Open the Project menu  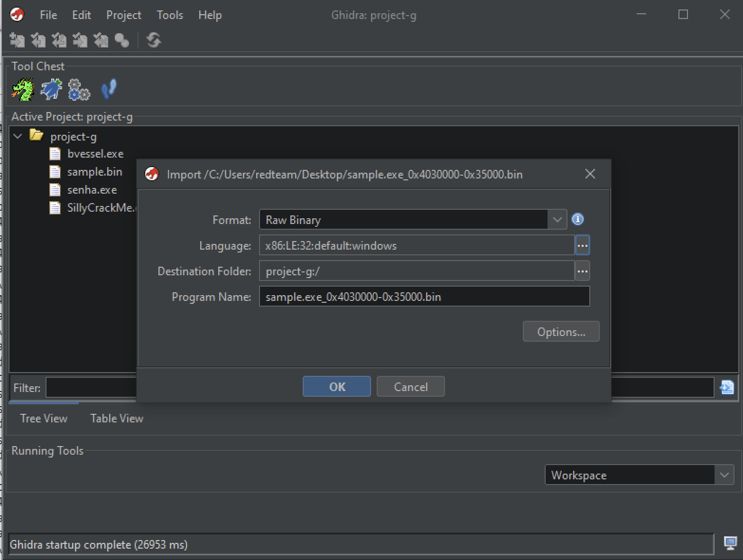124,15
